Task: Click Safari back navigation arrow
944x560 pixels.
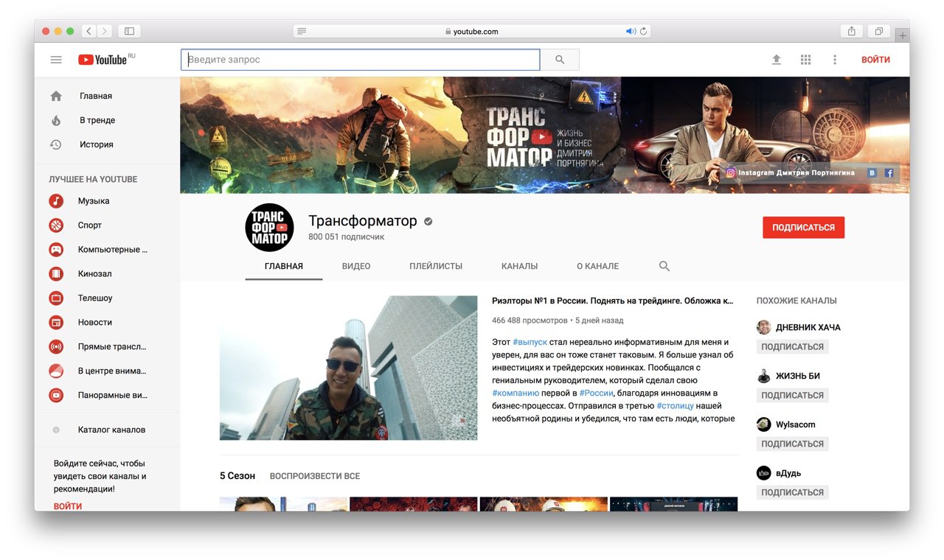Action: 89,31
